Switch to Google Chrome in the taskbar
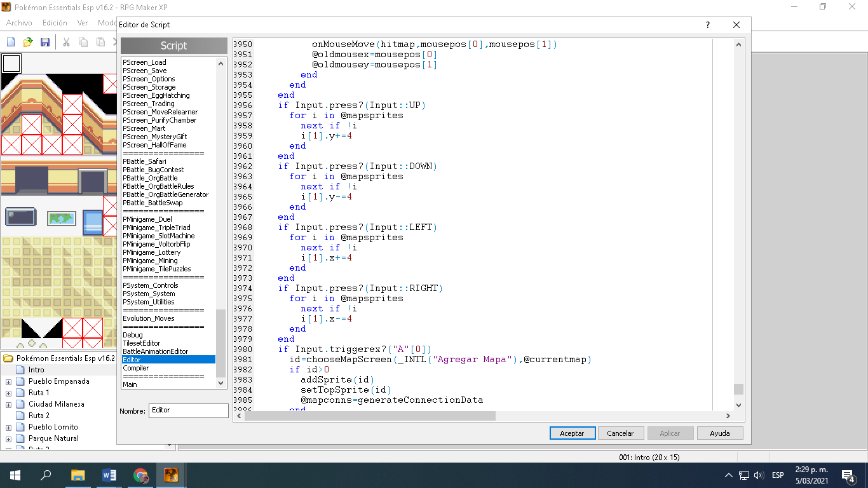The image size is (868, 488). point(140,475)
